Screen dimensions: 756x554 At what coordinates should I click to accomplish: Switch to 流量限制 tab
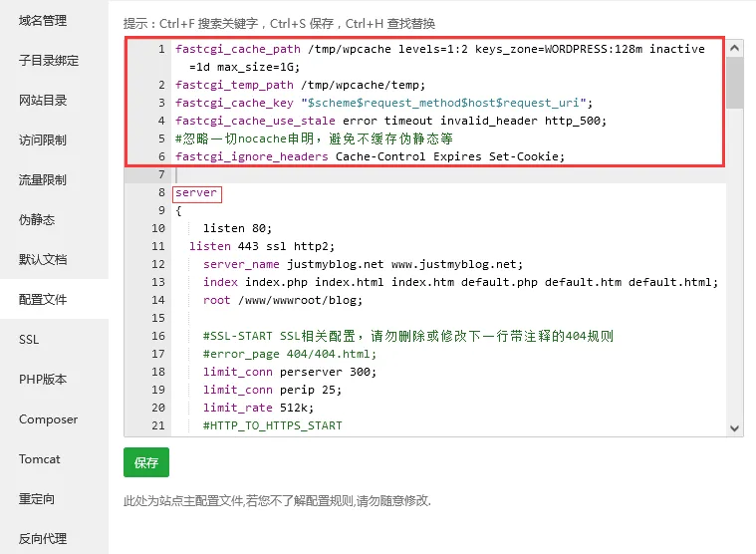pos(43,180)
